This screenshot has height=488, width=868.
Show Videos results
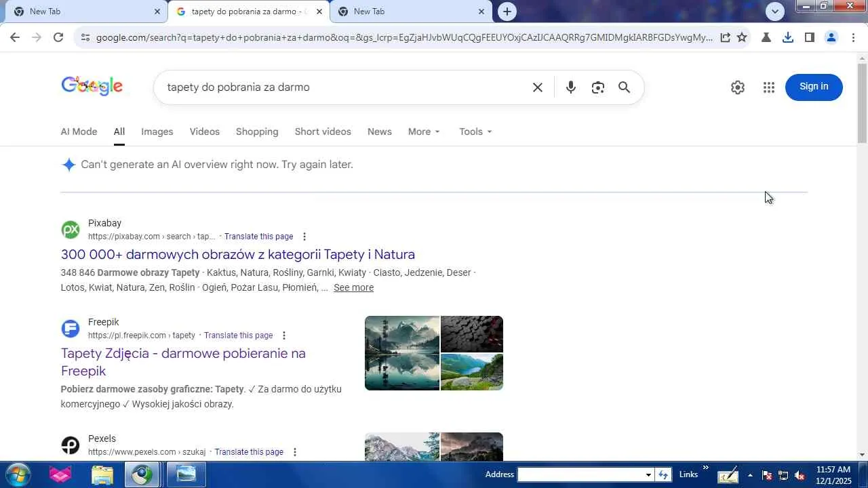point(205,131)
